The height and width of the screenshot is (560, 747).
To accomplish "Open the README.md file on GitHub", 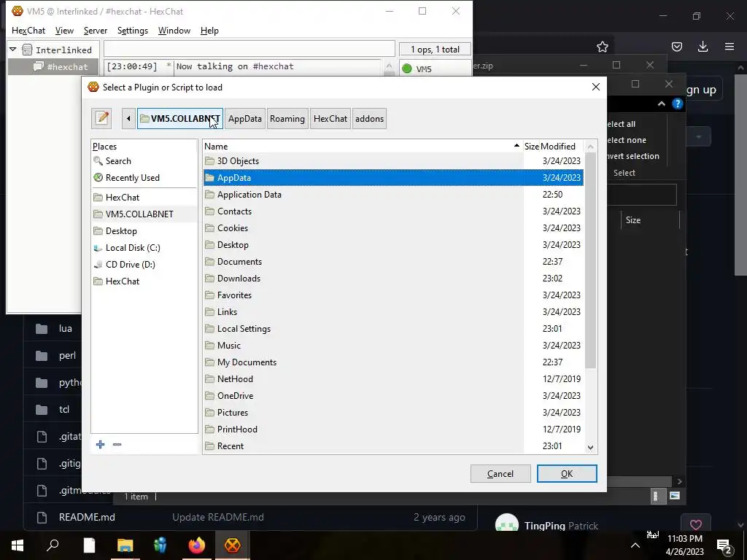I will pos(87,517).
